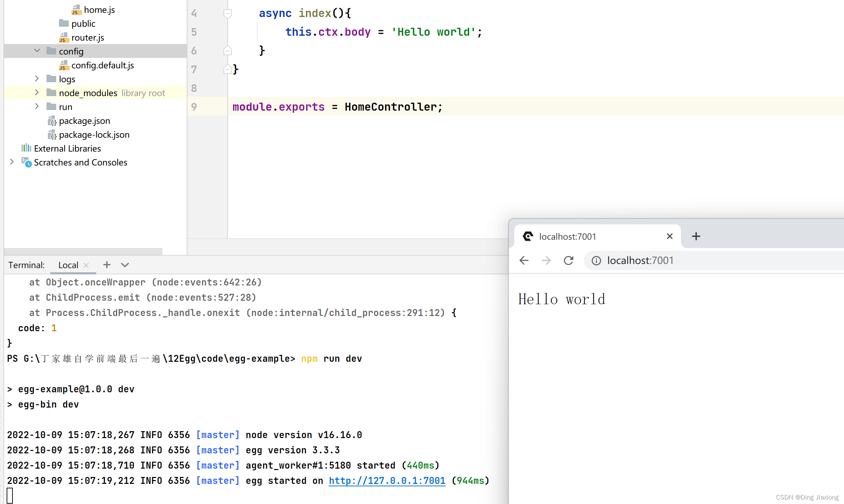
Task: Select the localhost:7001 browser tab
Action: coord(597,237)
